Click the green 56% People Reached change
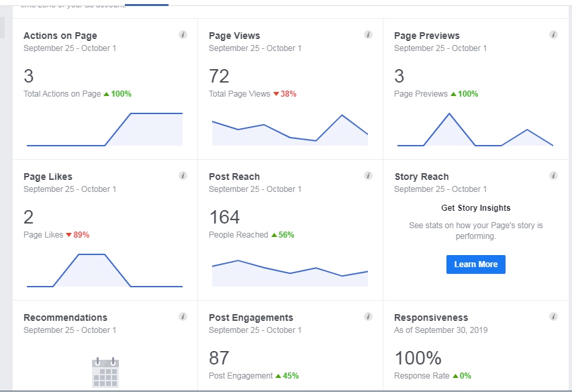This screenshot has height=392, width=572. click(283, 235)
